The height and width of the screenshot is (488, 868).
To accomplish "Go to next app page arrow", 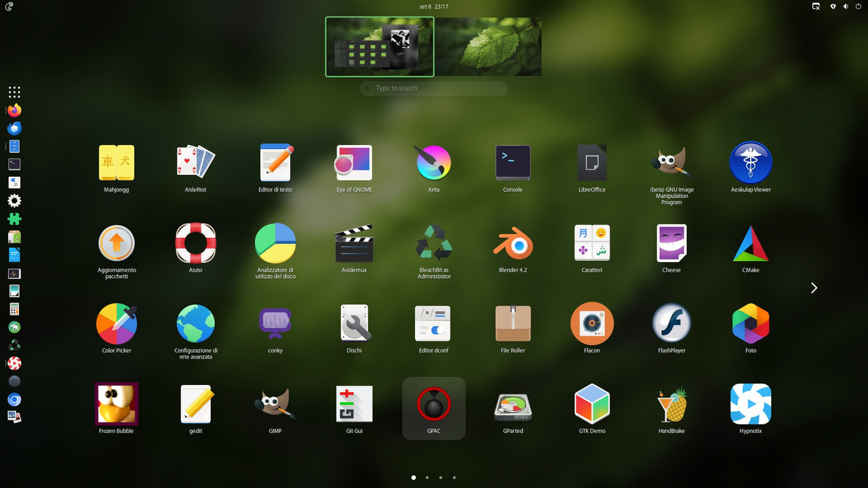I will click(814, 288).
